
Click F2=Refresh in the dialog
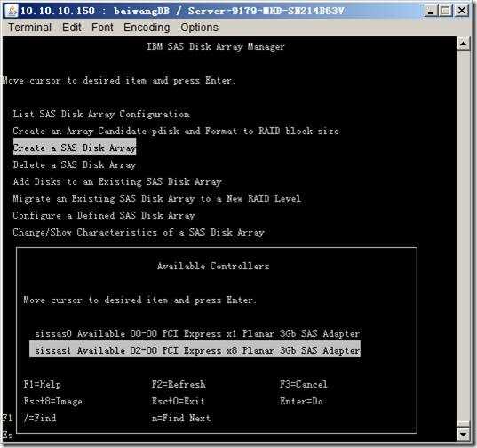(179, 384)
